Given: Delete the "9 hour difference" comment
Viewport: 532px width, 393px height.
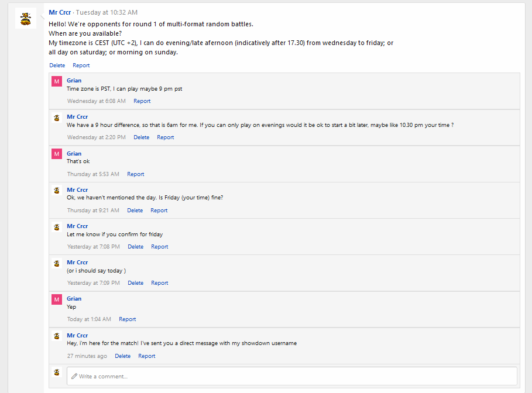Looking at the screenshot, I should tap(141, 137).
